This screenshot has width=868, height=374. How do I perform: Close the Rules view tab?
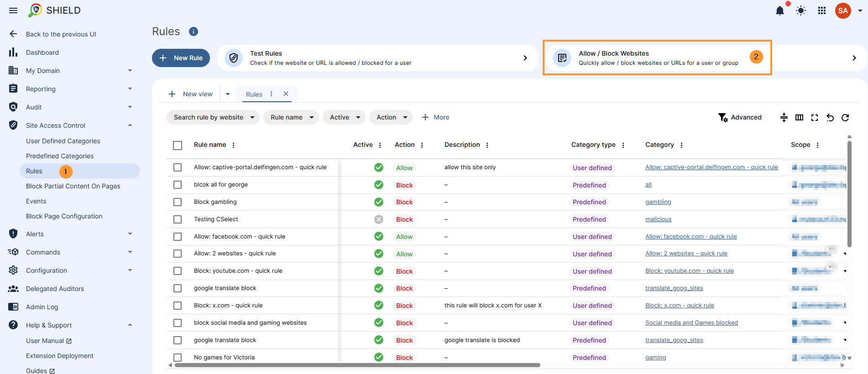pos(286,94)
